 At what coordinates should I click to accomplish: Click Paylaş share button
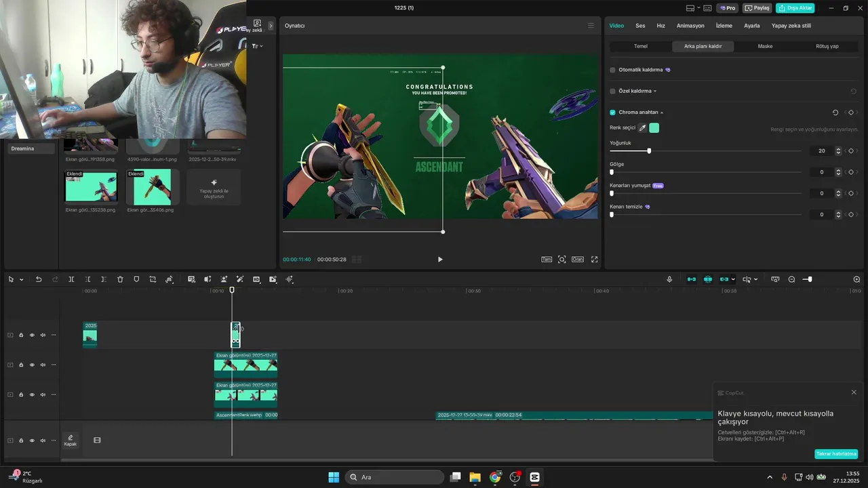[x=757, y=8]
